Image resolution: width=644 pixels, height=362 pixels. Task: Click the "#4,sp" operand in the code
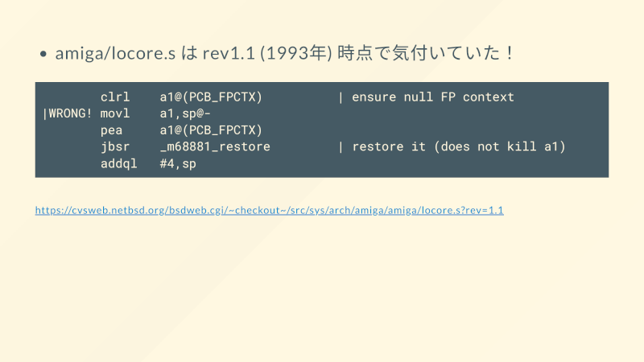(178, 163)
